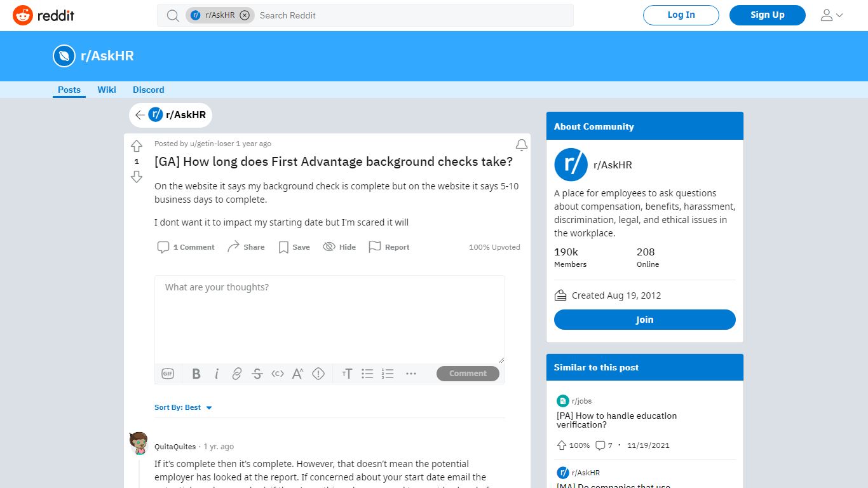The image size is (868, 488).
Task: Join the r/AskHR community
Action: coord(645,320)
